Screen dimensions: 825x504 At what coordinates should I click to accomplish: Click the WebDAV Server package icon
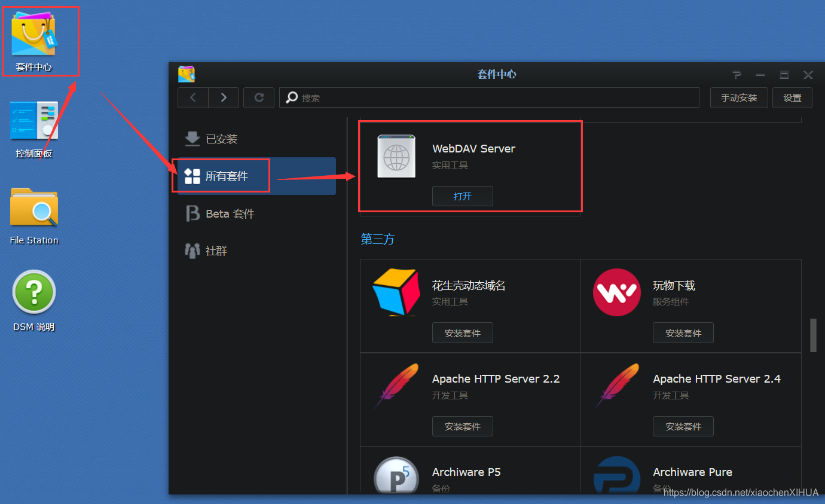(396, 157)
